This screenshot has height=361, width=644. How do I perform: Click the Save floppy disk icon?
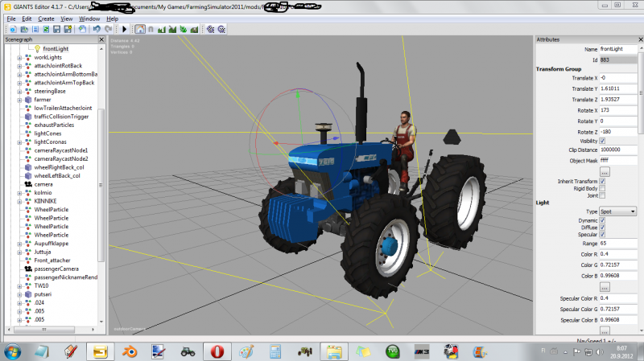56,29
